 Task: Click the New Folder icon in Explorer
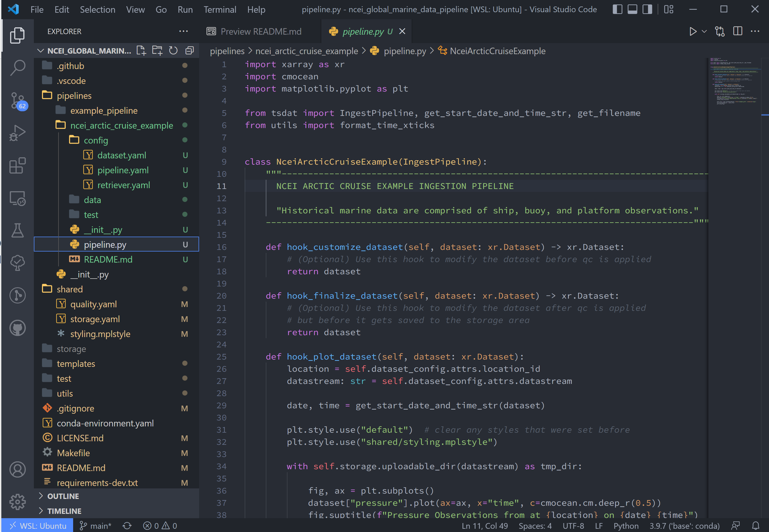click(x=157, y=51)
